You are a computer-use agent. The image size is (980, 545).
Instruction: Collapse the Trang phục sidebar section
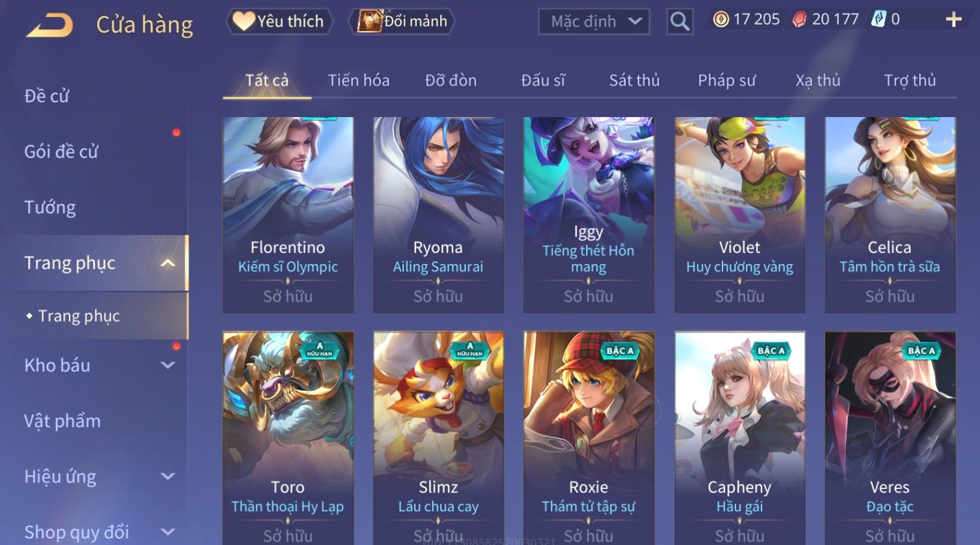pyautogui.click(x=168, y=263)
